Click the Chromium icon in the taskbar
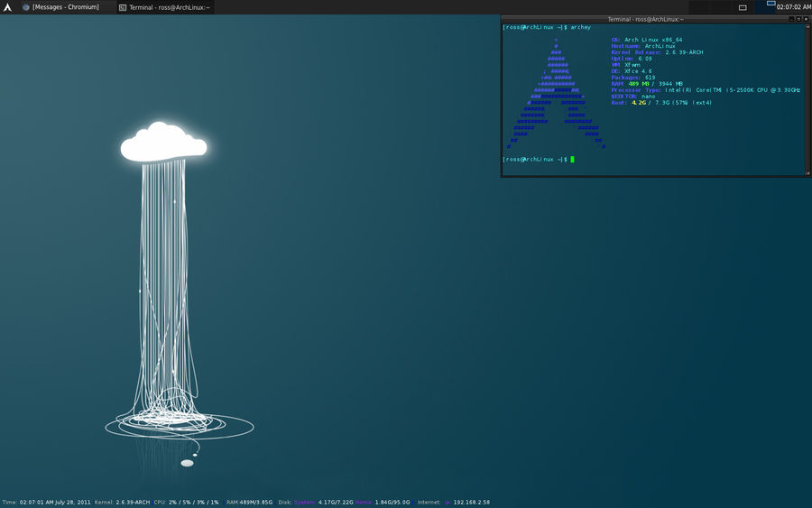812x508 pixels. coord(25,7)
